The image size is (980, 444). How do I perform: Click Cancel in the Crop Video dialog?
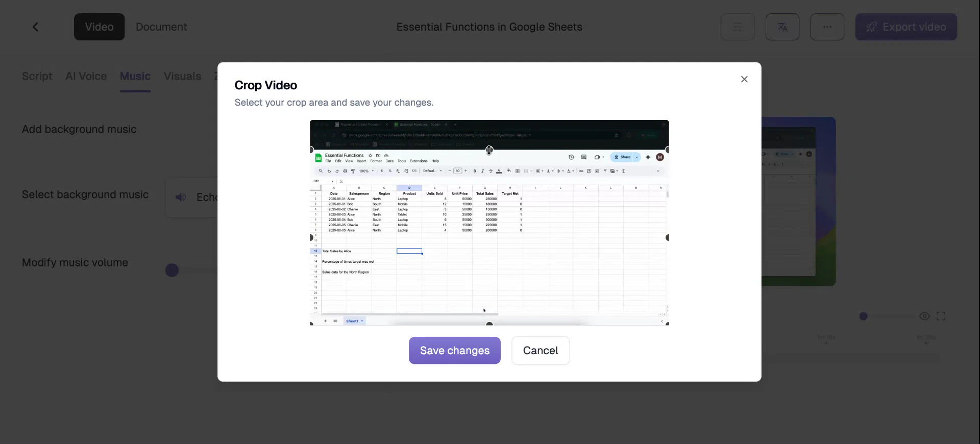click(541, 351)
